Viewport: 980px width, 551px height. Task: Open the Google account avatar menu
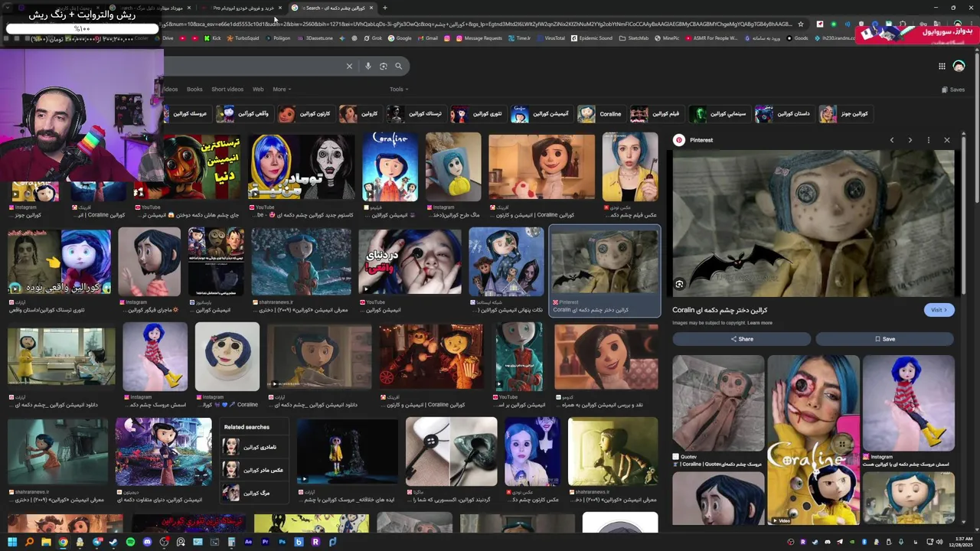coord(959,67)
